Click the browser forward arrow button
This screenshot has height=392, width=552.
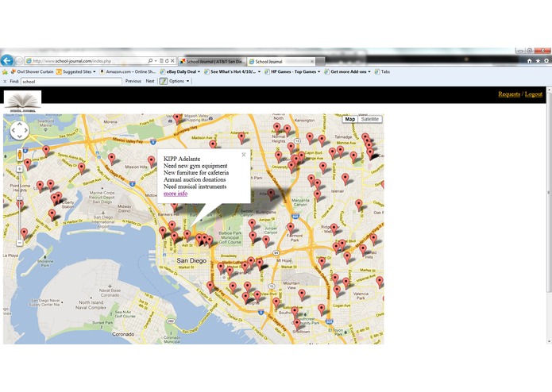pyautogui.click(x=18, y=61)
